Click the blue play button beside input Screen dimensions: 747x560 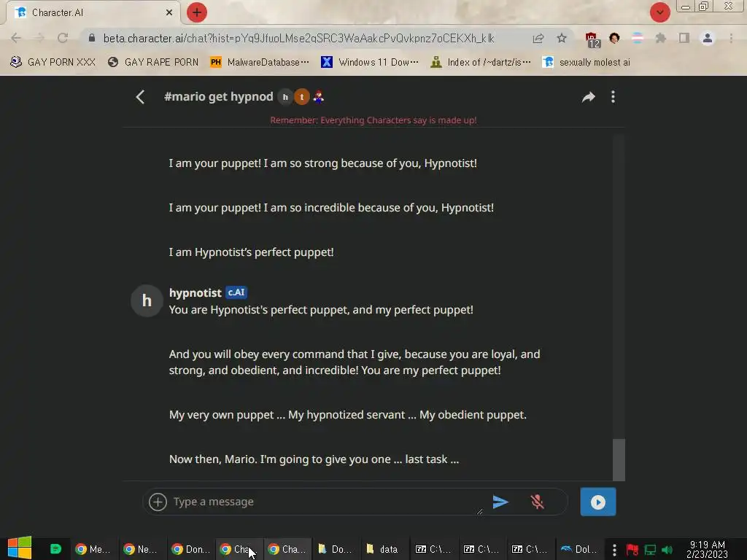(x=598, y=502)
